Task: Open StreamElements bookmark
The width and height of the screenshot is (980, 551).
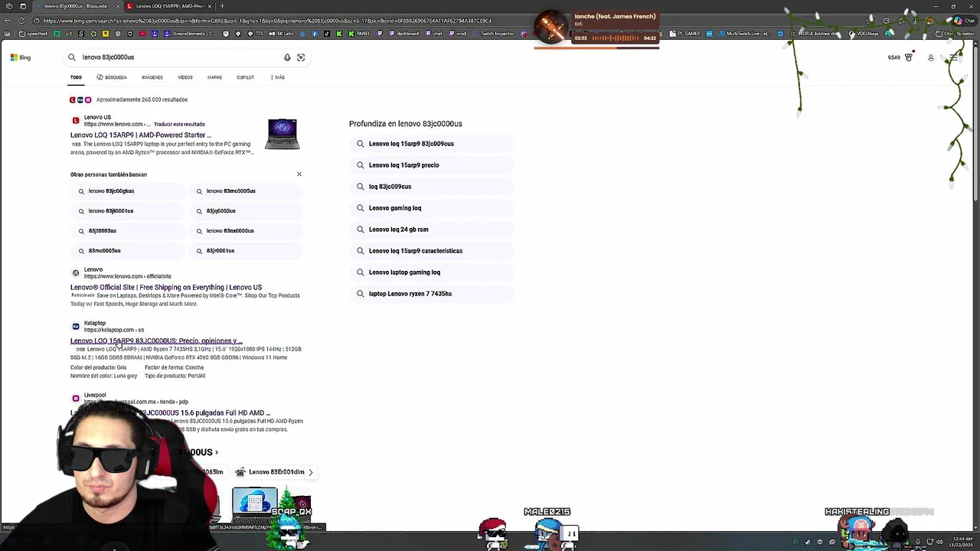Action: click(x=191, y=34)
